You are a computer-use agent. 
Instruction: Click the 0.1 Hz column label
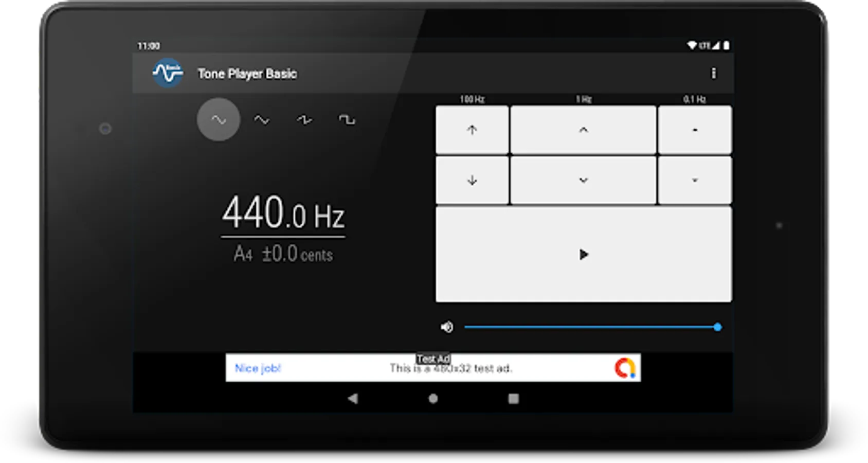click(695, 99)
